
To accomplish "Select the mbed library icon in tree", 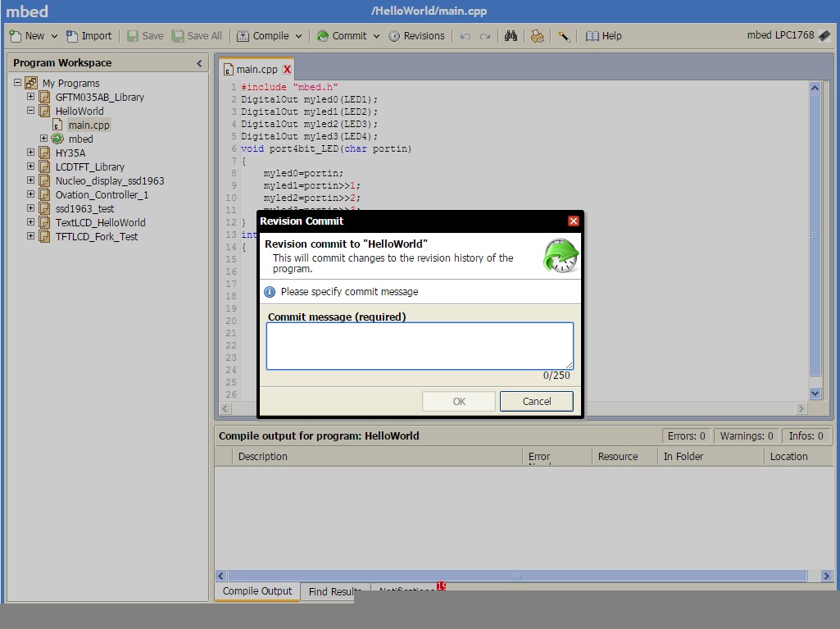I will pyautogui.click(x=57, y=139).
